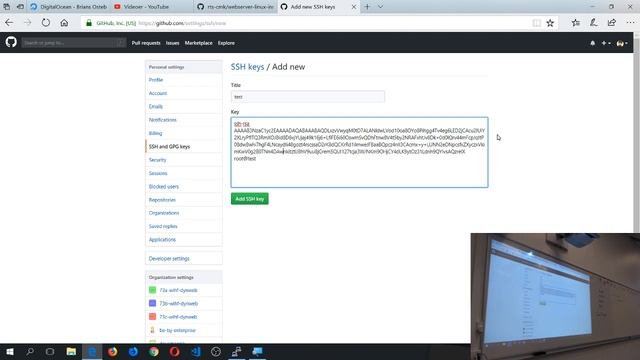Open Applications in sidebar
This screenshot has height=360, width=640.
pos(162,240)
